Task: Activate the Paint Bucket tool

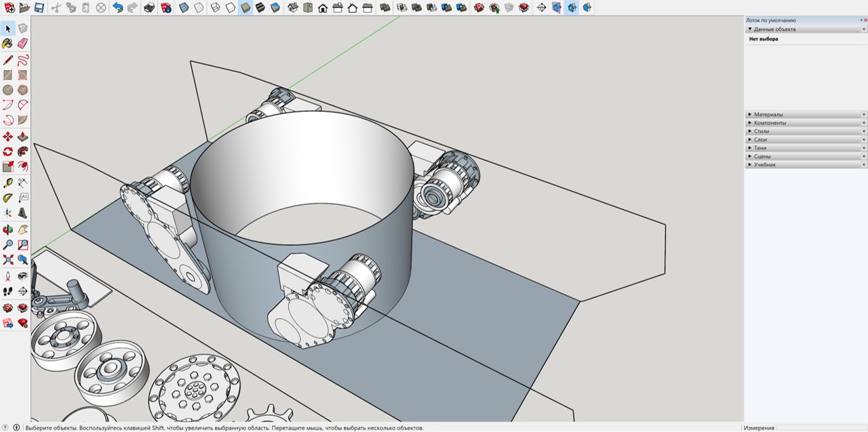Action: pos(7,43)
